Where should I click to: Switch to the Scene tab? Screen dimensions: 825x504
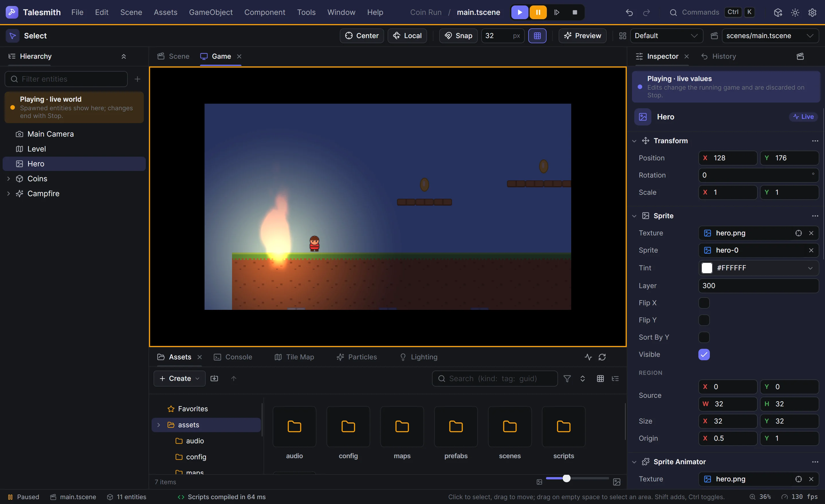tap(173, 57)
